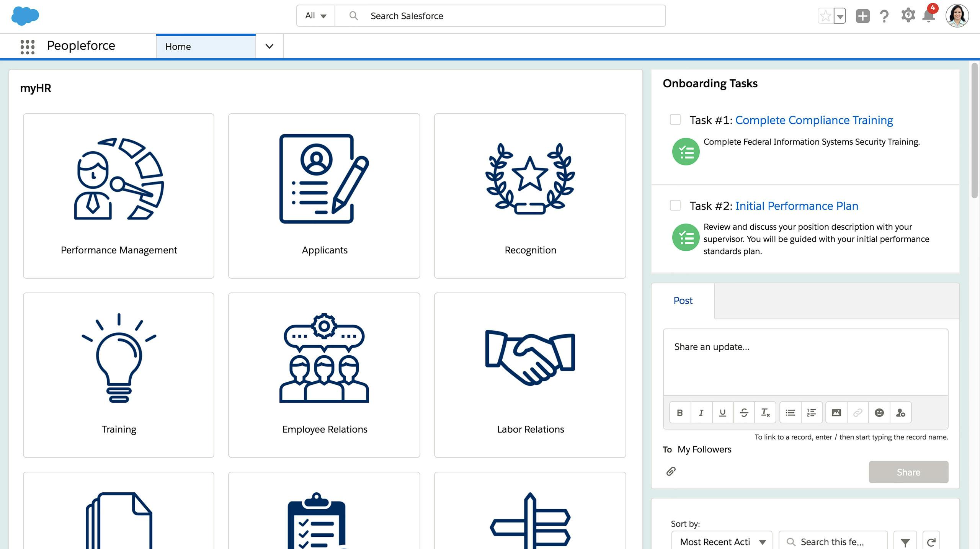Open the notifications bell

click(x=929, y=15)
